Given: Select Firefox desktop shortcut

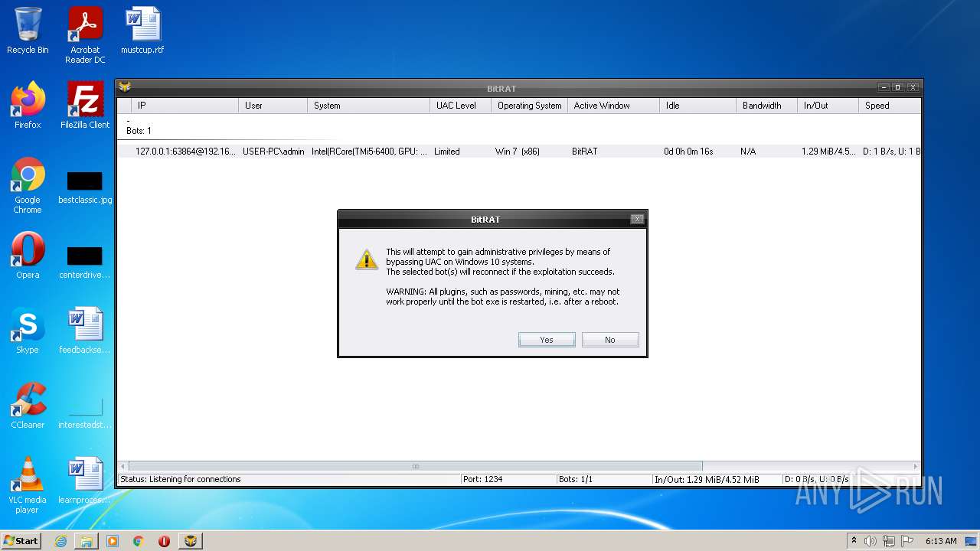Looking at the screenshot, I should (x=28, y=106).
